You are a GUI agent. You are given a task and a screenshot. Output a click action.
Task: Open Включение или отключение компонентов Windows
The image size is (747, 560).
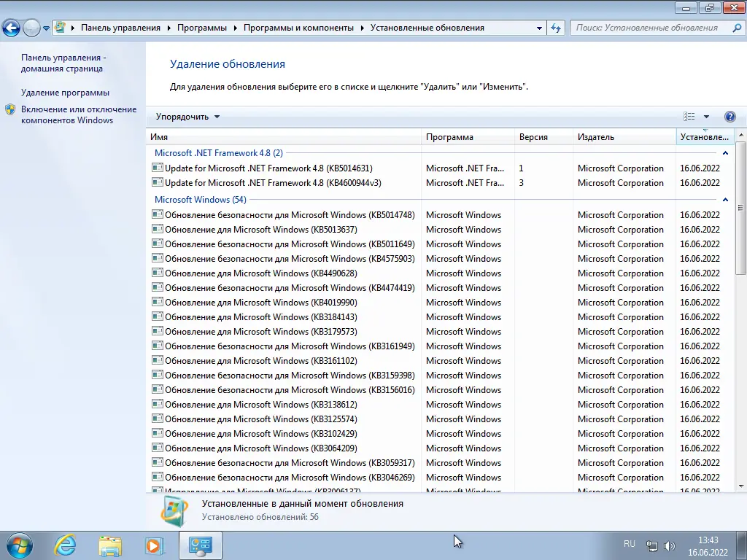tap(79, 114)
